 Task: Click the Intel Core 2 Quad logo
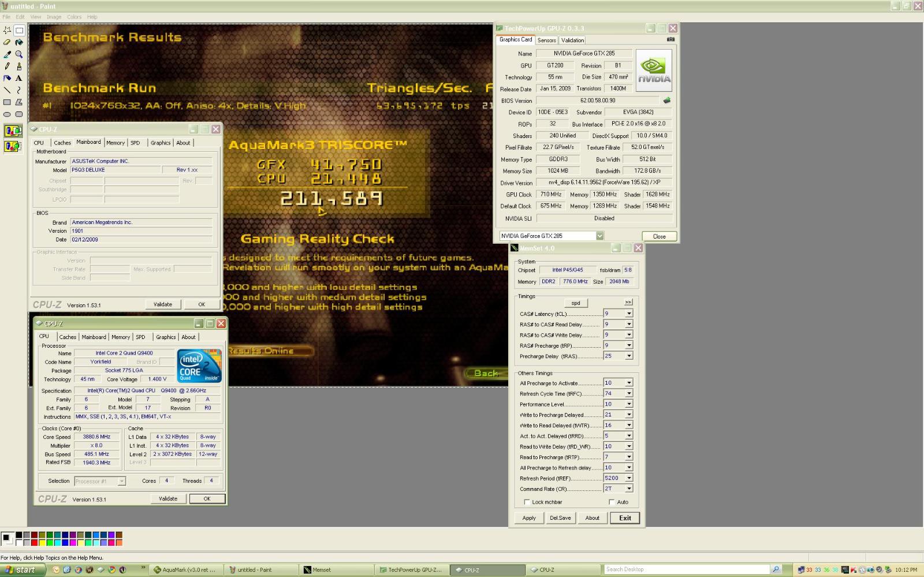coord(199,366)
